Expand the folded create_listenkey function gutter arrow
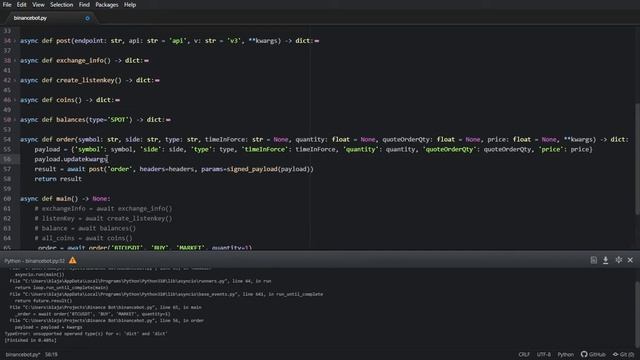The image size is (640, 360). [15, 80]
